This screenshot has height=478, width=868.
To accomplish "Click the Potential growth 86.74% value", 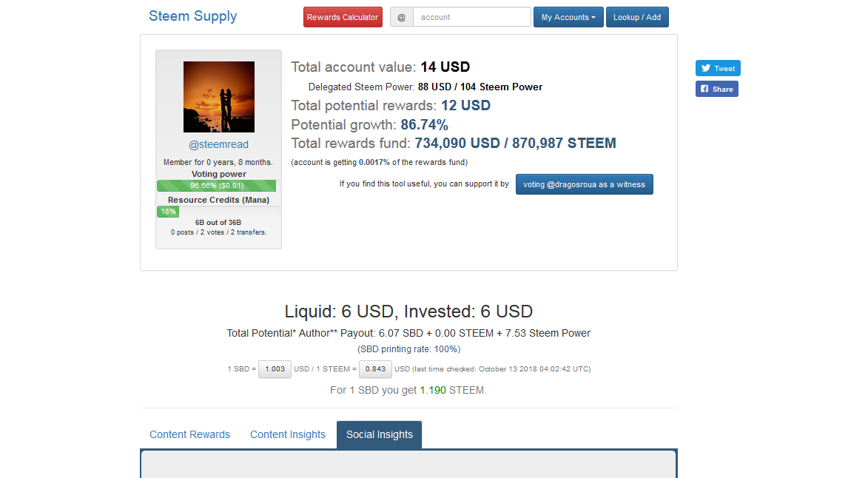I will click(x=425, y=124).
